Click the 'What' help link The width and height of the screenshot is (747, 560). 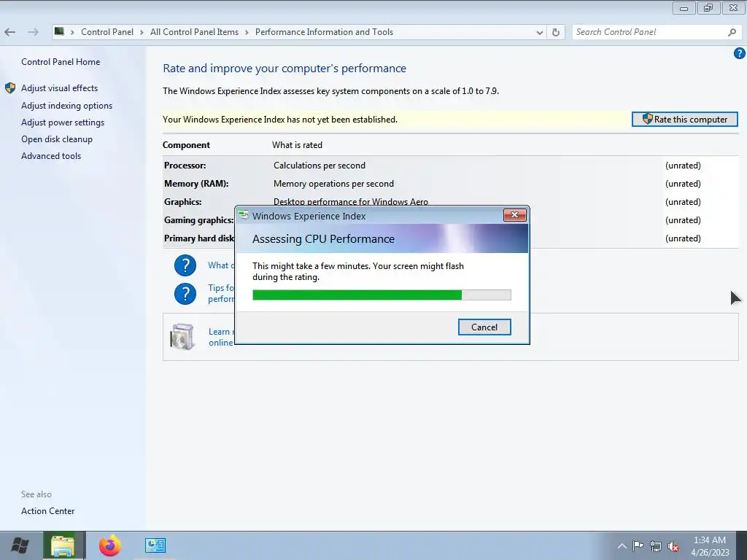click(x=221, y=265)
